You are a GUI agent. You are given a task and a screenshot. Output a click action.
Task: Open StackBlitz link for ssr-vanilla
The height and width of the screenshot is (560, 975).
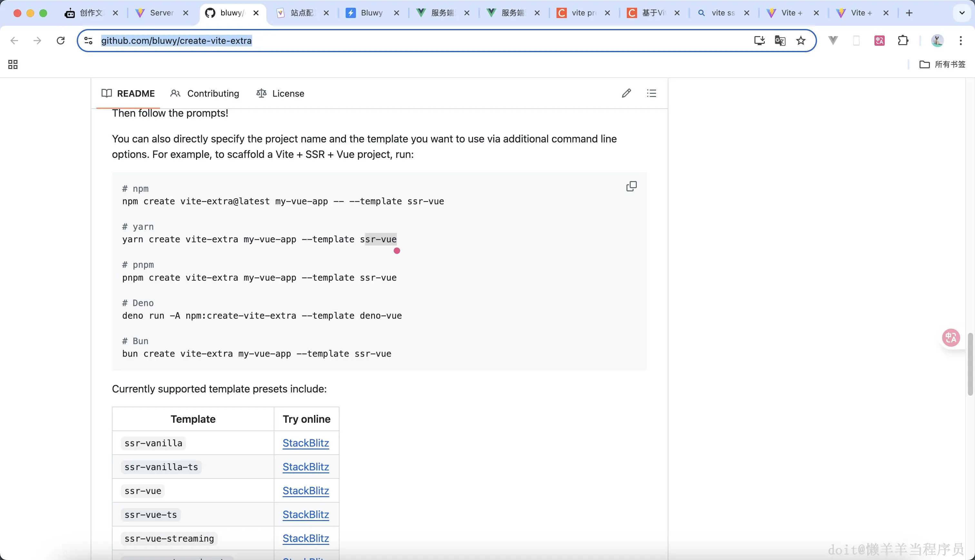306,443
